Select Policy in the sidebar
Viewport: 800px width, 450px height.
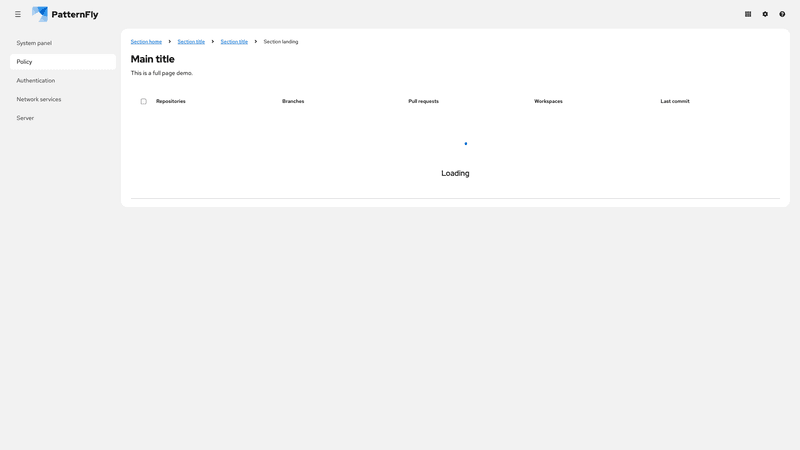pos(24,62)
